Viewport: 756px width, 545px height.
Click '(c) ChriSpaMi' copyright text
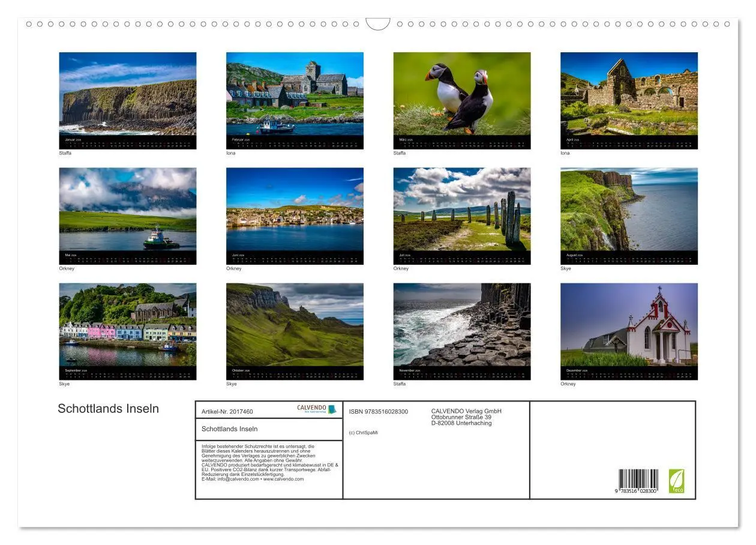point(364,432)
